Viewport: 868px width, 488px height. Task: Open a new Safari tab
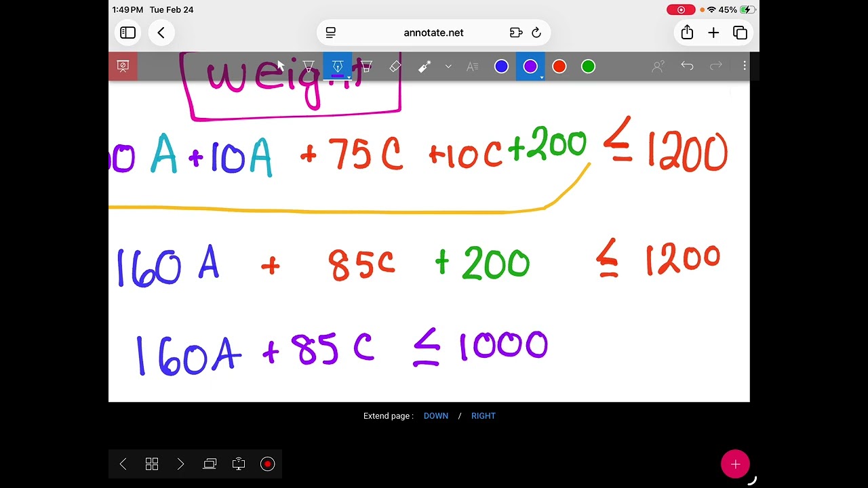[713, 33]
